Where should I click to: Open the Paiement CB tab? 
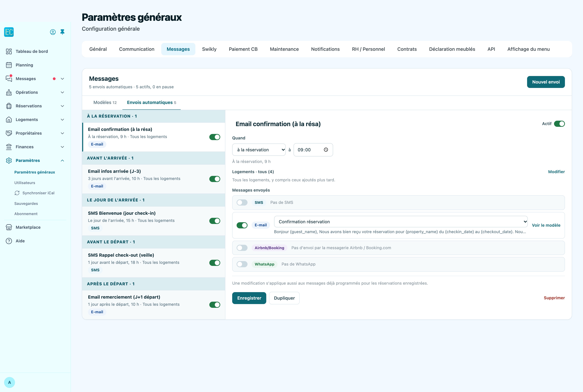pos(243,49)
